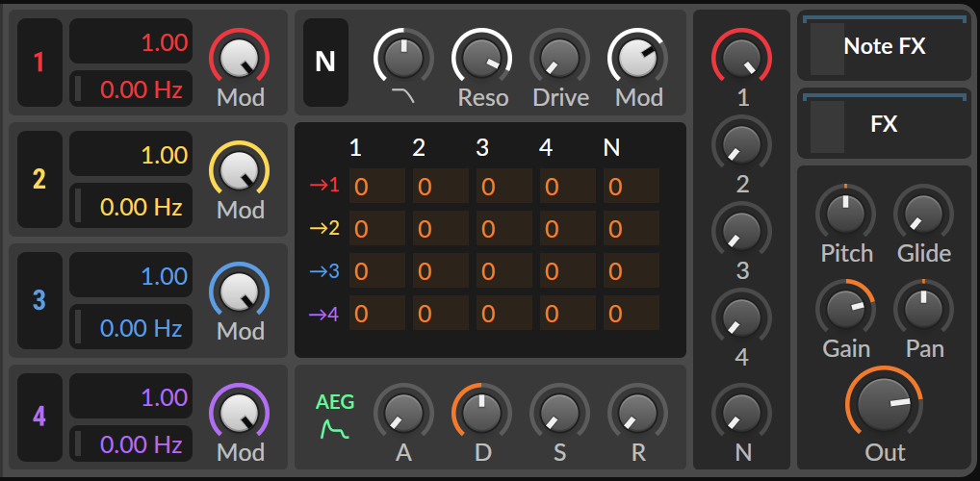Click the purple →4 matrix row label
The width and height of the screenshot is (980, 481).
[324, 313]
